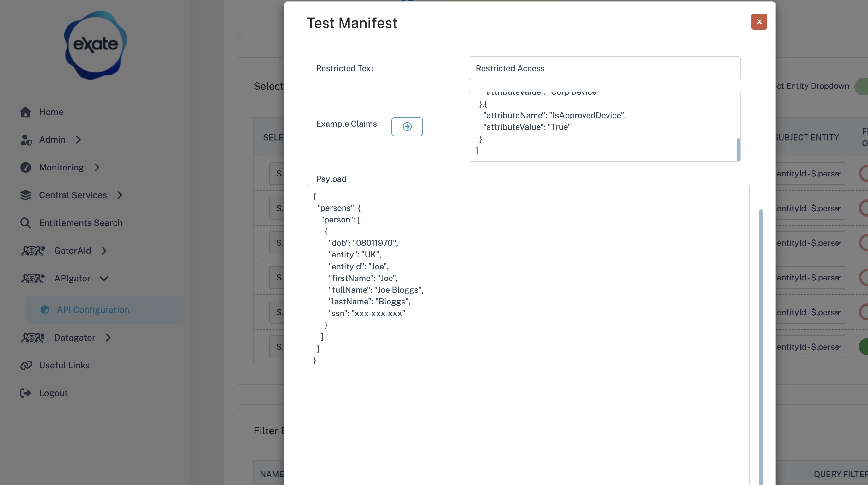Click the "fullName": "Joe Bloggs" payload line
The height and width of the screenshot is (485, 868).
pyautogui.click(x=376, y=290)
